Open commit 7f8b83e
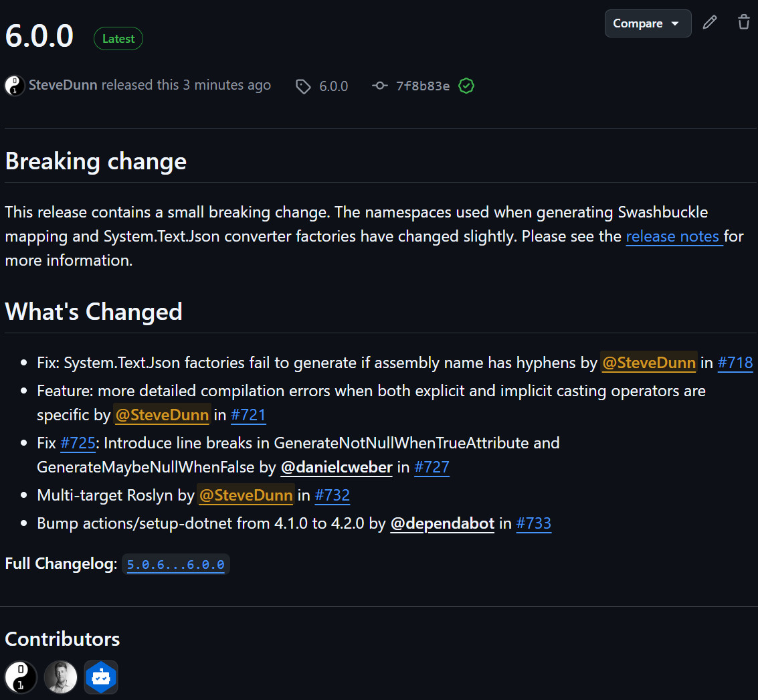The width and height of the screenshot is (758, 700). coord(423,86)
